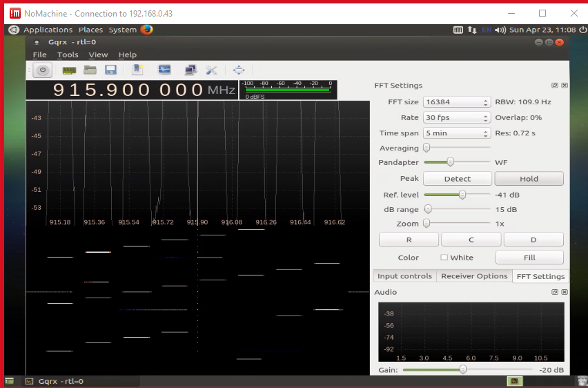Viewport: 588px width, 388px height.
Task: Switch to the Receiver Options tab
Action: click(474, 276)
